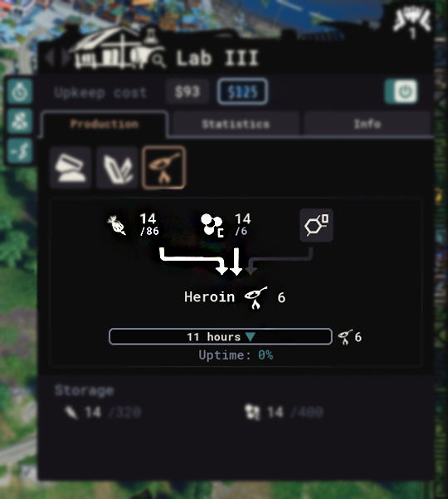
Task: Open the minus-dollar finance side icon
Action: pyautogui.click(x=20, y=150)
